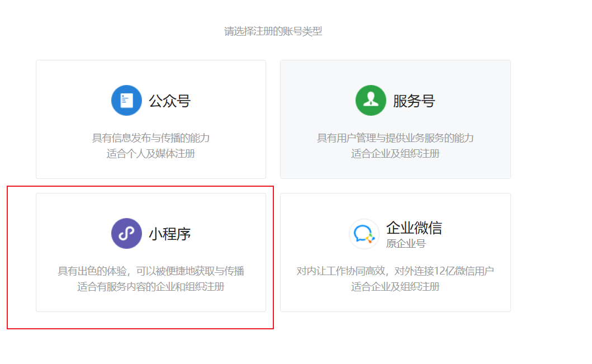The height and width of the screenshot is (364, 592).
Task: Select the 公众号 account type title
Action: pos(169,101)
